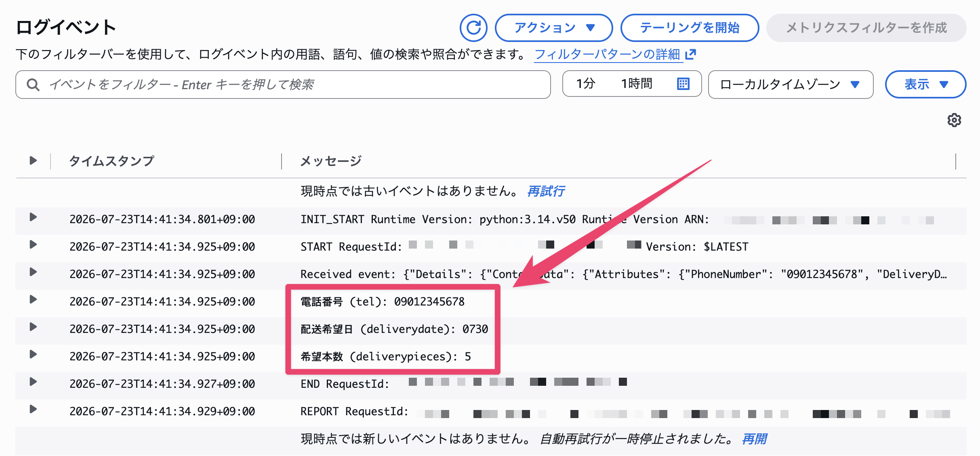980x456 pixels.
Task: Click the 再開 link to resume auto retry
Action: click(754, 439)
